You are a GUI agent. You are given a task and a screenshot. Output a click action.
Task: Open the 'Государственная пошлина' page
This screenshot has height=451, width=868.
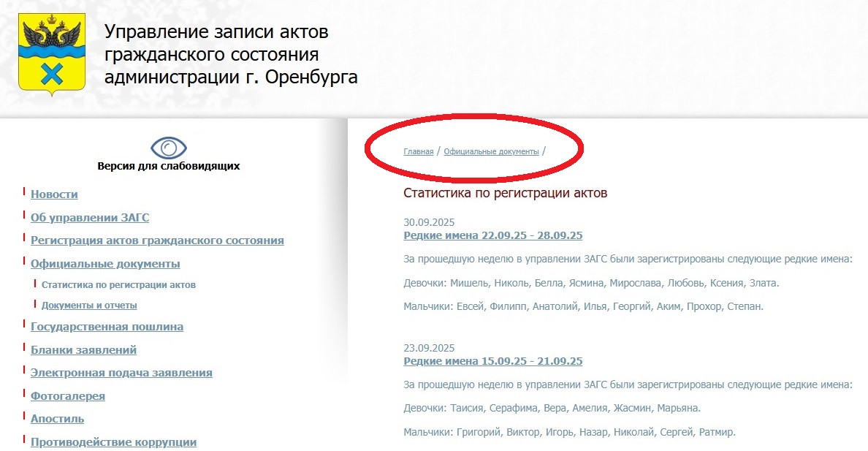(107, 327)
